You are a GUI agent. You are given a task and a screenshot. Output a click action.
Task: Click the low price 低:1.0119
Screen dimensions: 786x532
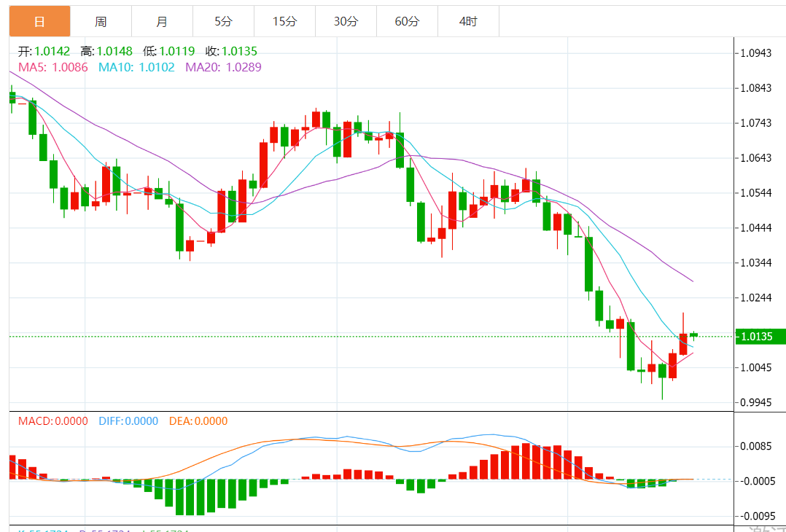click(169, 51)
